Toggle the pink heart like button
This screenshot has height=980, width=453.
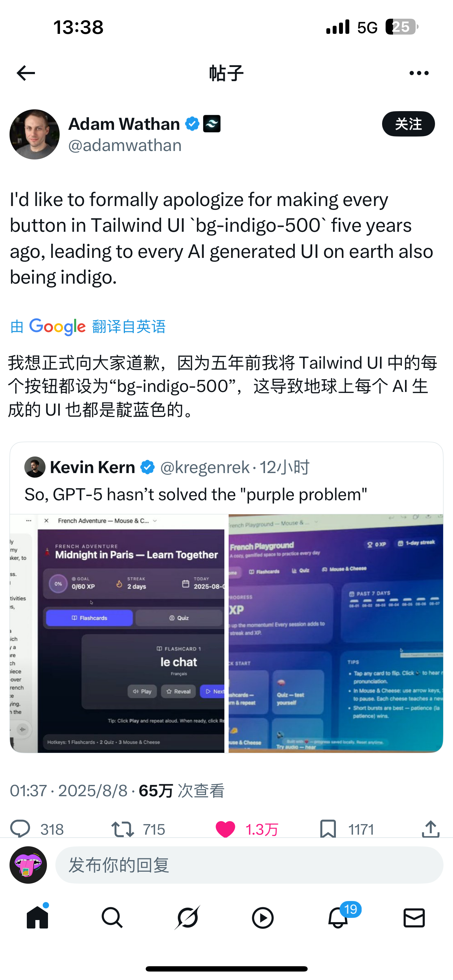[225, 829]
